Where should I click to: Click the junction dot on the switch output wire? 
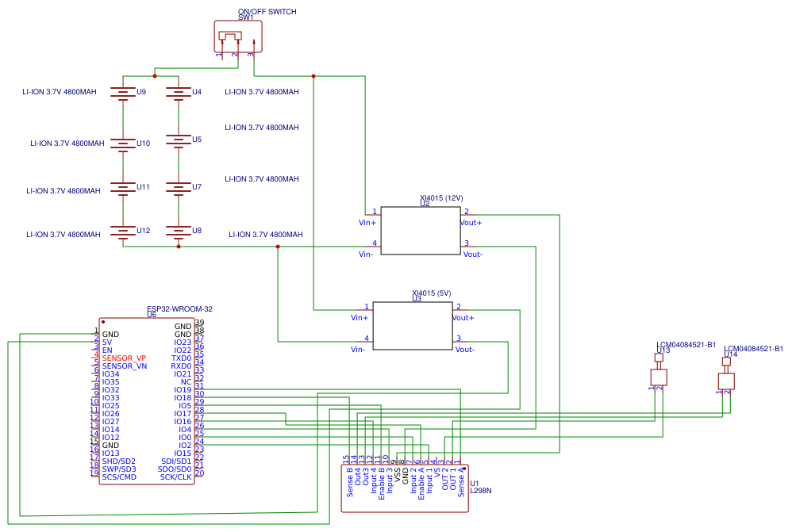pos(313,76)
